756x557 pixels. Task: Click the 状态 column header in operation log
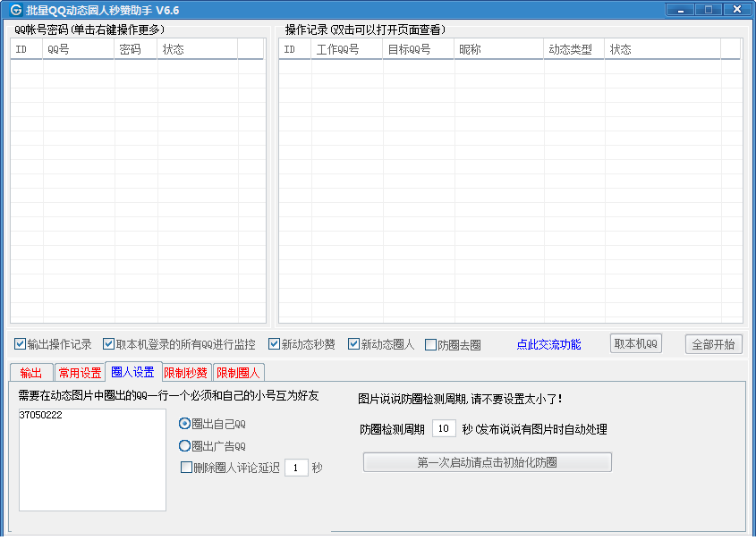[x=662, y=49]
